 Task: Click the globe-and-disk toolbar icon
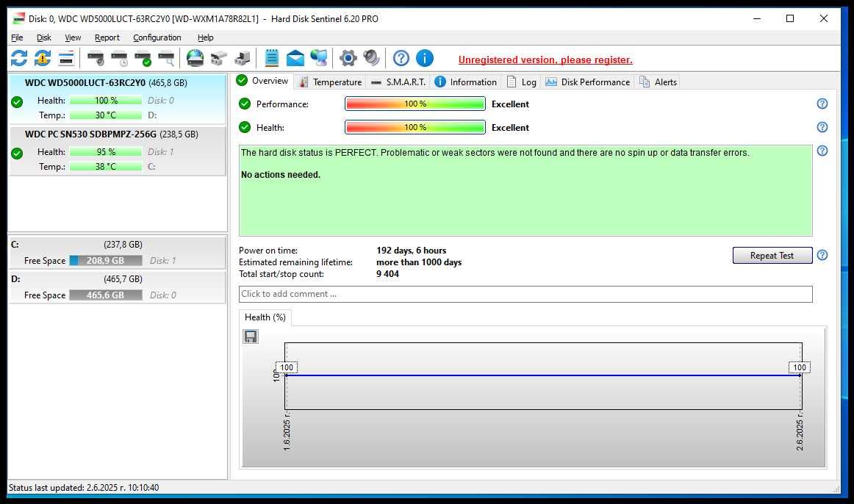(195, 58)
